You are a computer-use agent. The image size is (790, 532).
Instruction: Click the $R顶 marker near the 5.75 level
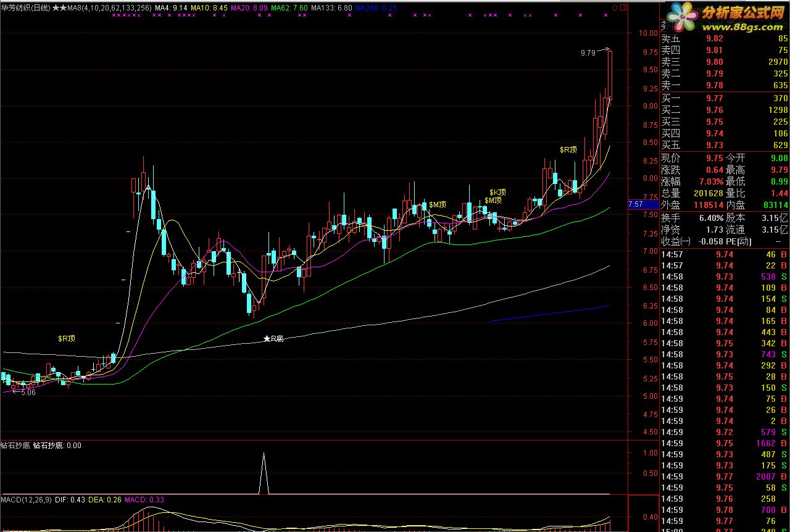pos(67,338)
